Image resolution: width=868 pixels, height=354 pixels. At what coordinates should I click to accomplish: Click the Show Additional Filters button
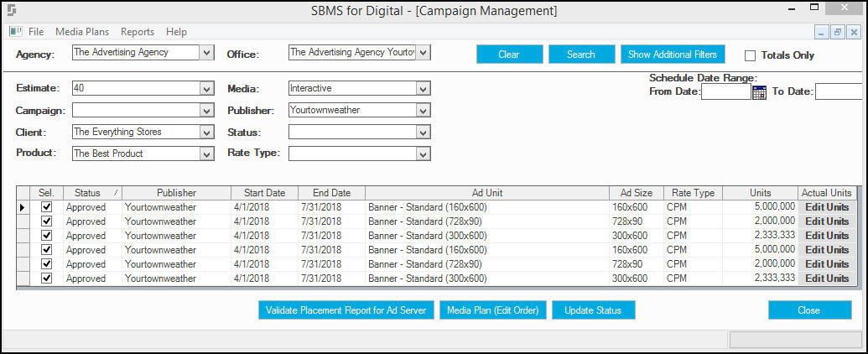673,55
